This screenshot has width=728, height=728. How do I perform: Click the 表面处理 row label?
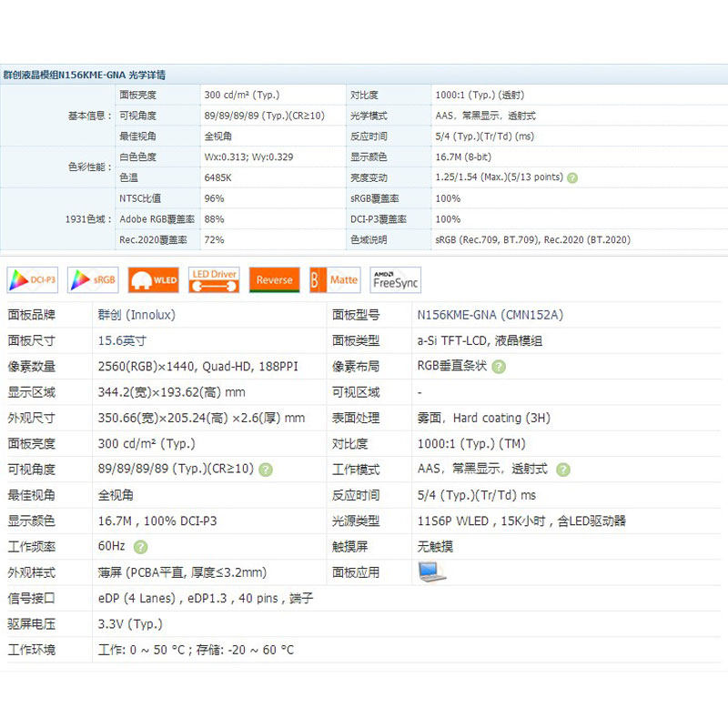(x=356, y=418)
